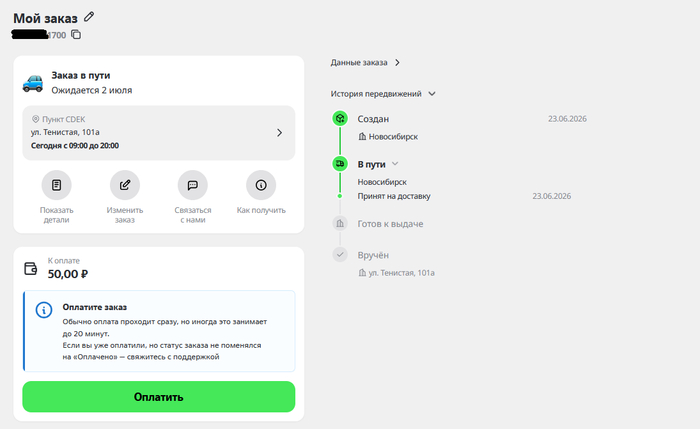Click the green Создан status icon
Image resolution: width=700 pixels, height=429 pixels.
pos(340,118)
